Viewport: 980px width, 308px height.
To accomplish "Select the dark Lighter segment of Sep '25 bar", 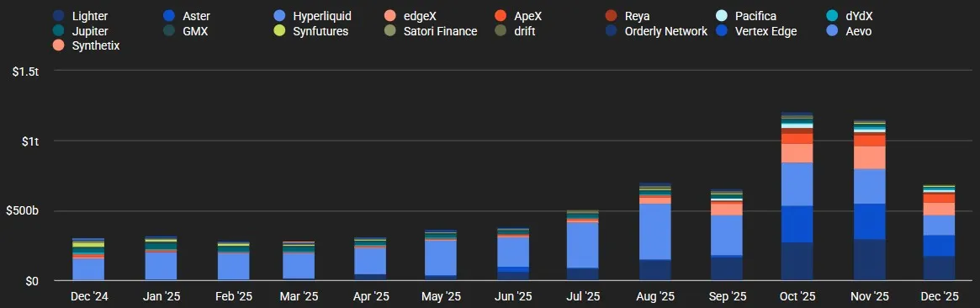I will tap(726, 269).
